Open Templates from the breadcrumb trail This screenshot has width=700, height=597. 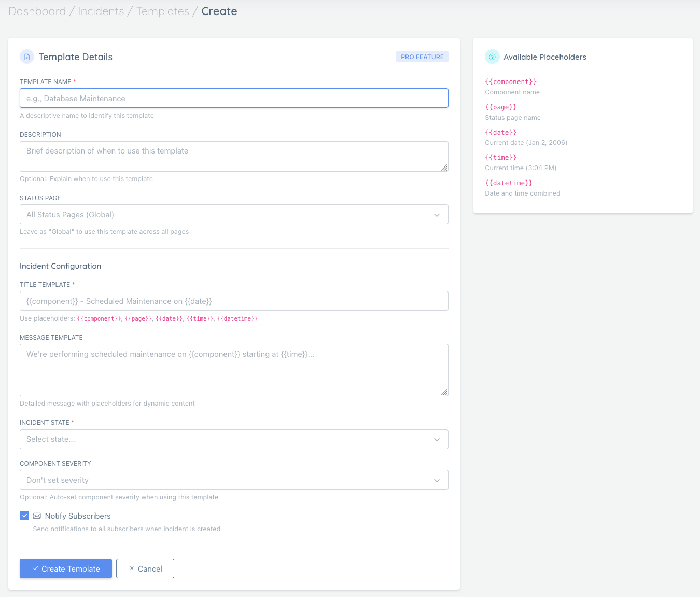tap(162, 11)
